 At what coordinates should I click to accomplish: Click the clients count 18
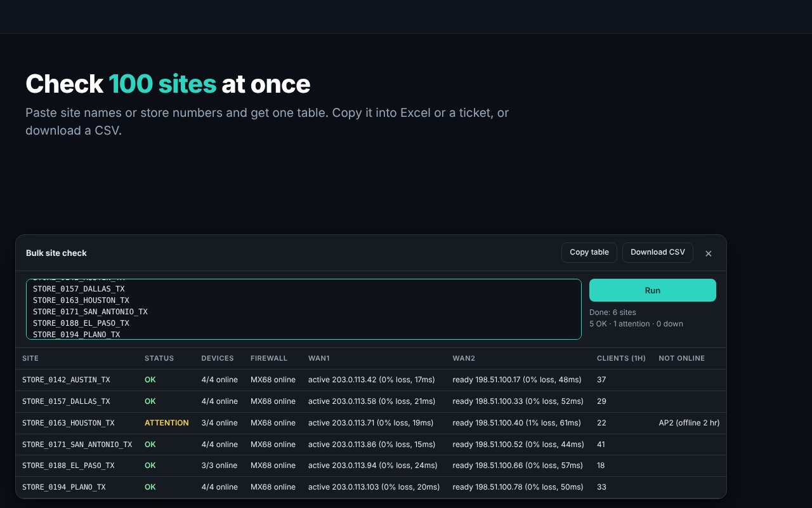click(x=601, y=465)
